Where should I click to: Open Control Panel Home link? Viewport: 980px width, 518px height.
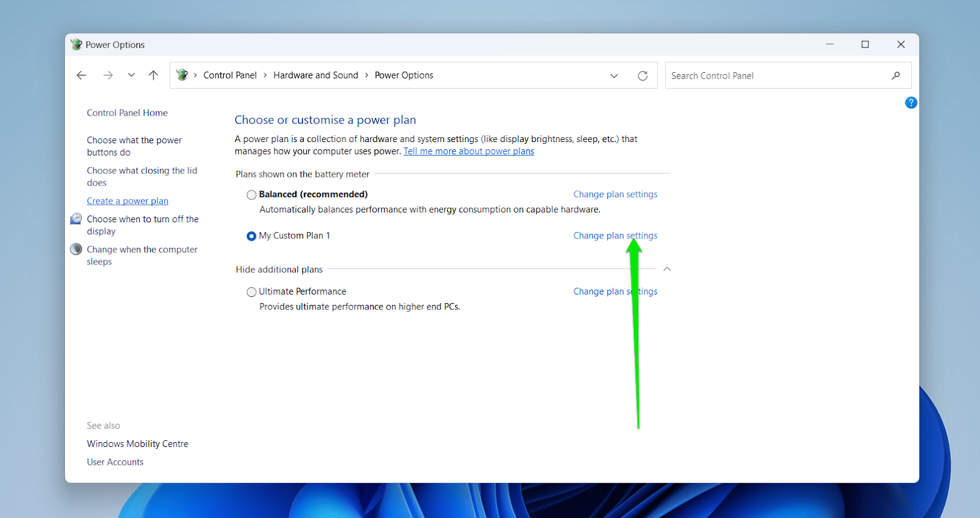click(127, 113)
